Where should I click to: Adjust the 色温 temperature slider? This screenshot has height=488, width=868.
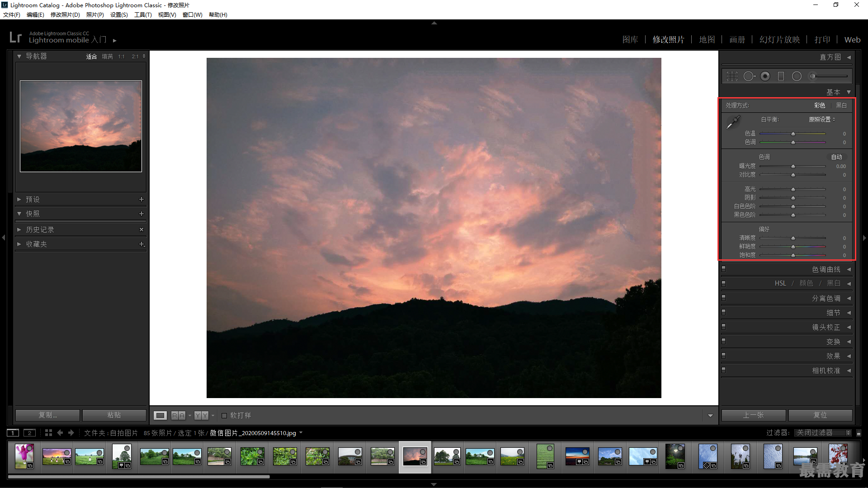tap(793, 134)
